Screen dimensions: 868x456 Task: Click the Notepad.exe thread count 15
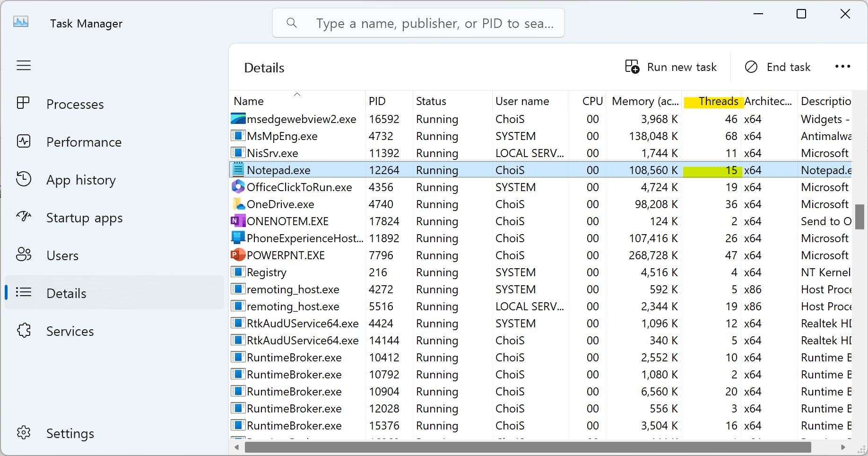pyautogui.click(x=731, y=170)
